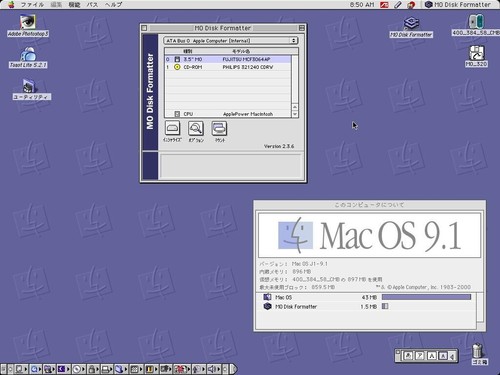The image size is (500, 375).
Task: Open the blue Q module in Control Strip
Action: pos(36,369)
